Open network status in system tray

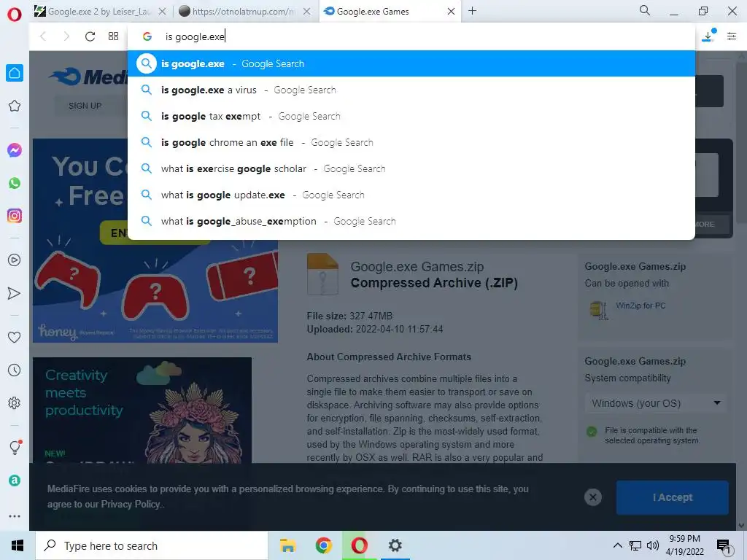point(635,545)
